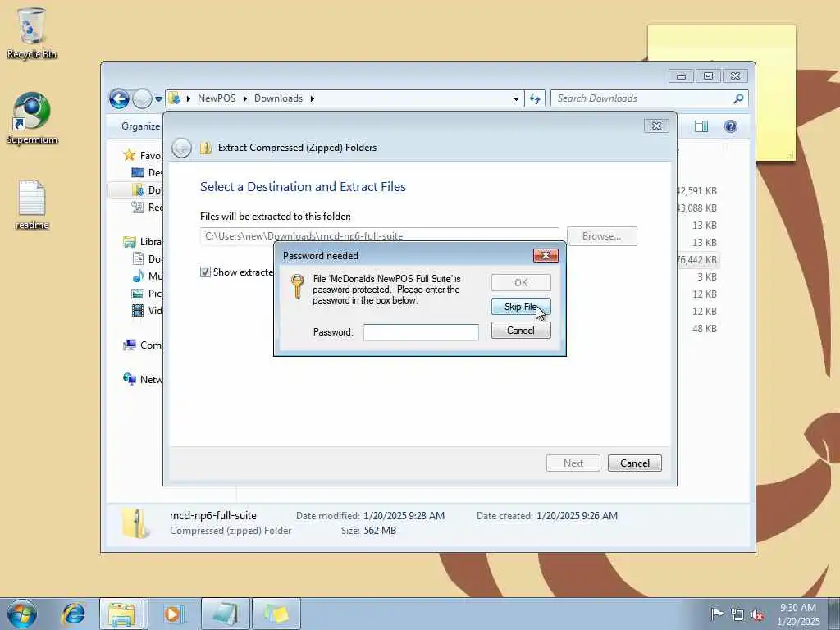Select the Downloads breadcrumb segment
The image size is (840, 630).
click(279, 98)
